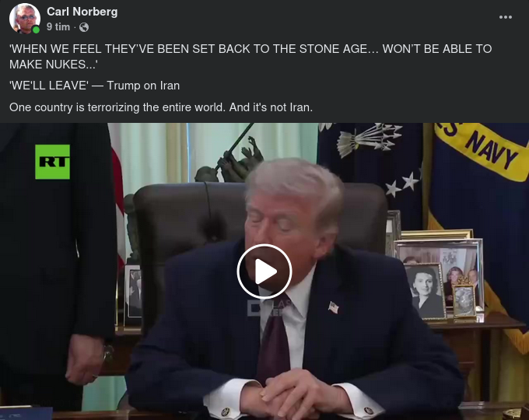Click the green RT logo in video

click(x=53, y=162)
